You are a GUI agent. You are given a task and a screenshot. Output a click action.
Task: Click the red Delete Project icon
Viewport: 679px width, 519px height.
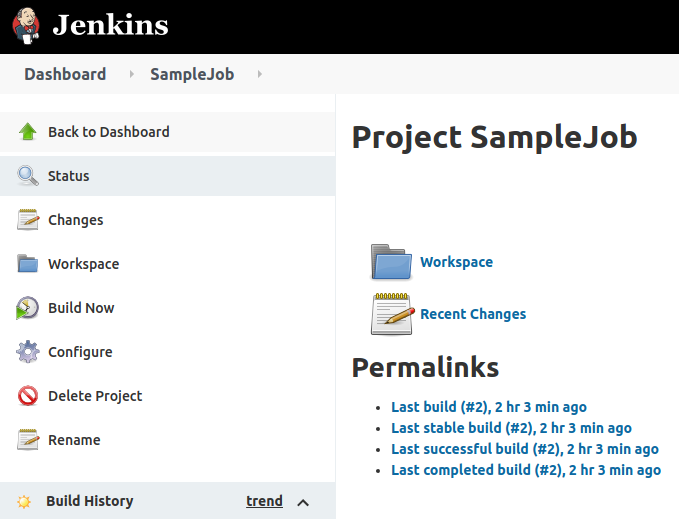28,396
